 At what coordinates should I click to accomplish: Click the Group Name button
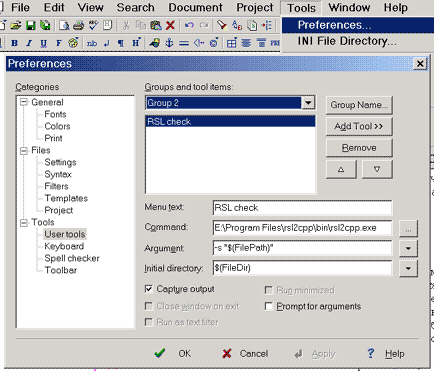[359, 105]
